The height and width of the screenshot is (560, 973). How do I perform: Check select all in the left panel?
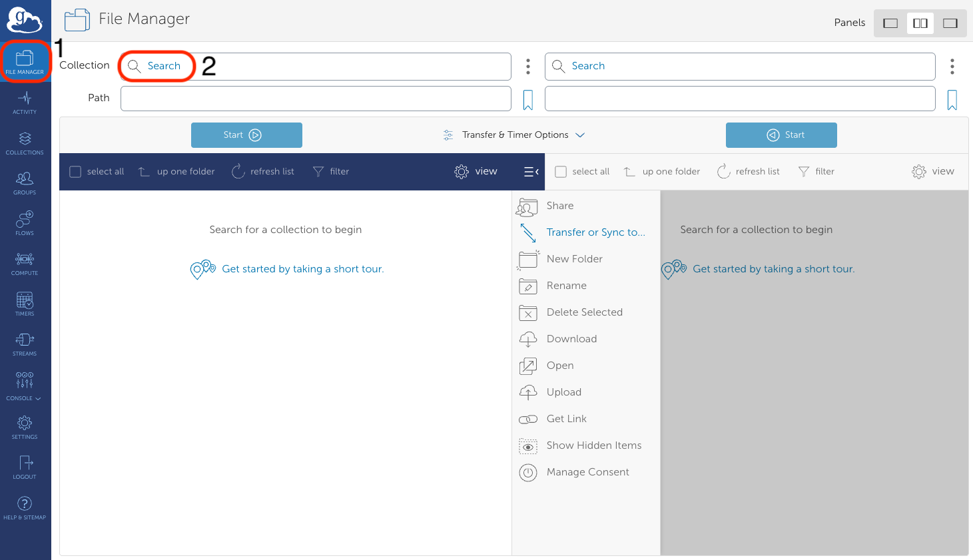click(x=75, y=171)
